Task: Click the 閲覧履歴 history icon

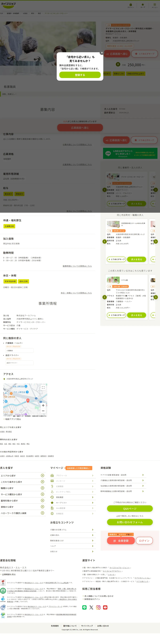Action: [x=52, y=497]
